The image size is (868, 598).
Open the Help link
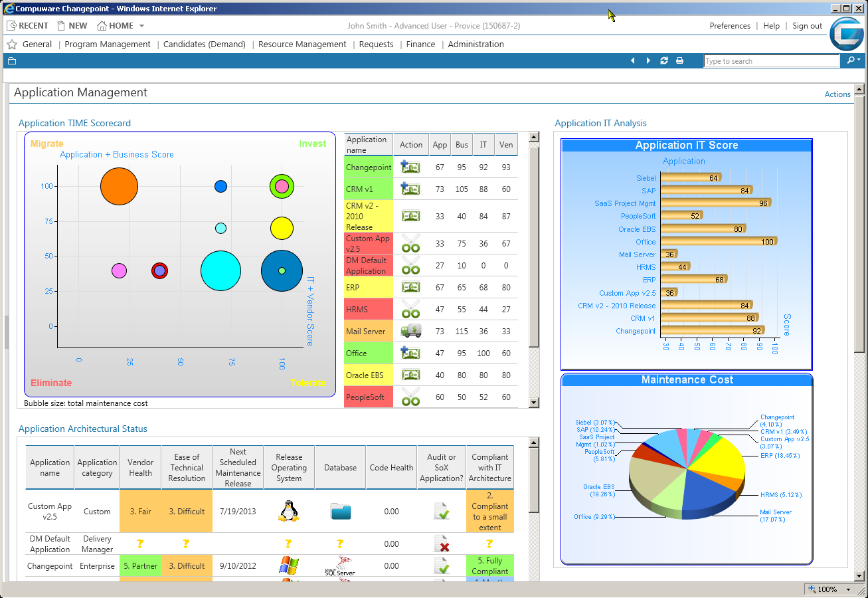[x=772, y=26]
